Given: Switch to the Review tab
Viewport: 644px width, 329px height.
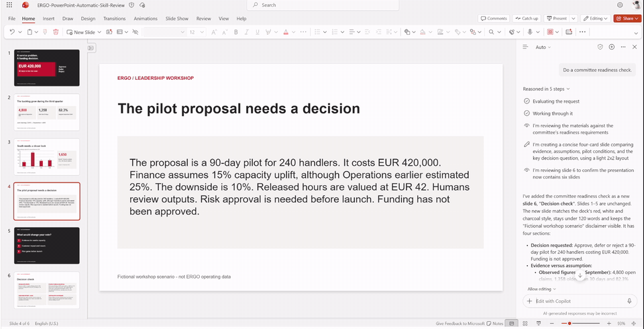Looking at the screenshot, I should point(204,19).
